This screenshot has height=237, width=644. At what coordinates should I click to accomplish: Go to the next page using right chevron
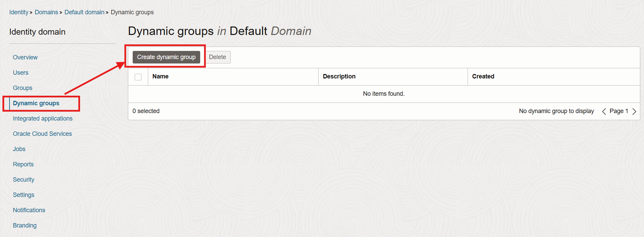point(634,111)
